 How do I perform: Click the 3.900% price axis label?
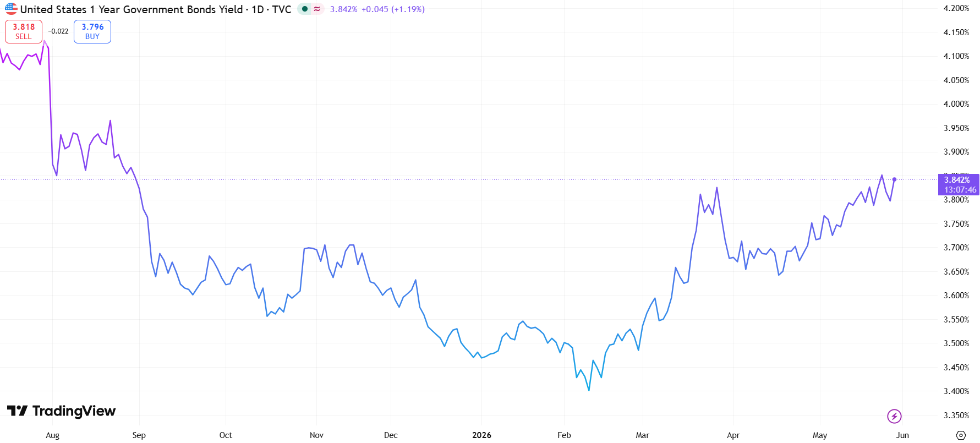(956, 152)
